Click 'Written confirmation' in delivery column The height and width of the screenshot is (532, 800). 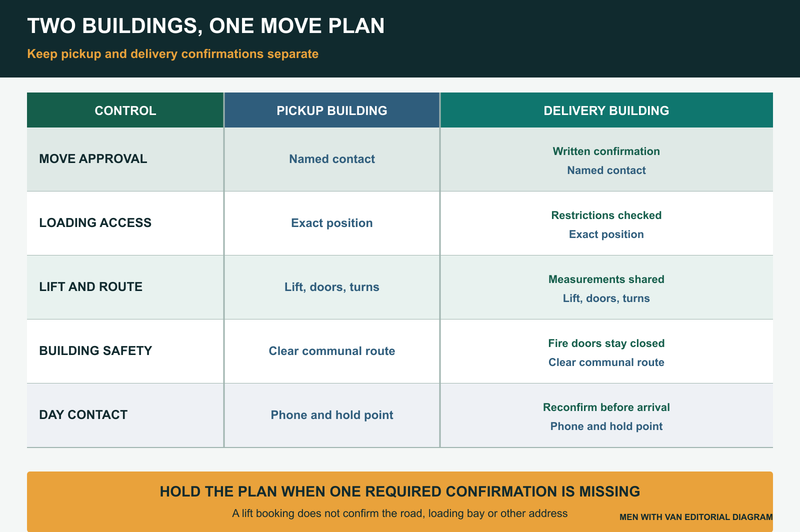(x=606, y=151)
